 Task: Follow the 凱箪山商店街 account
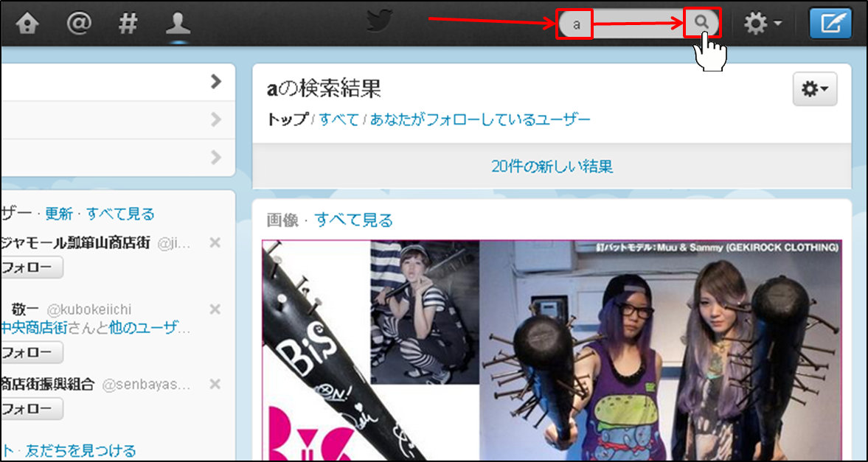coord(31,268)
